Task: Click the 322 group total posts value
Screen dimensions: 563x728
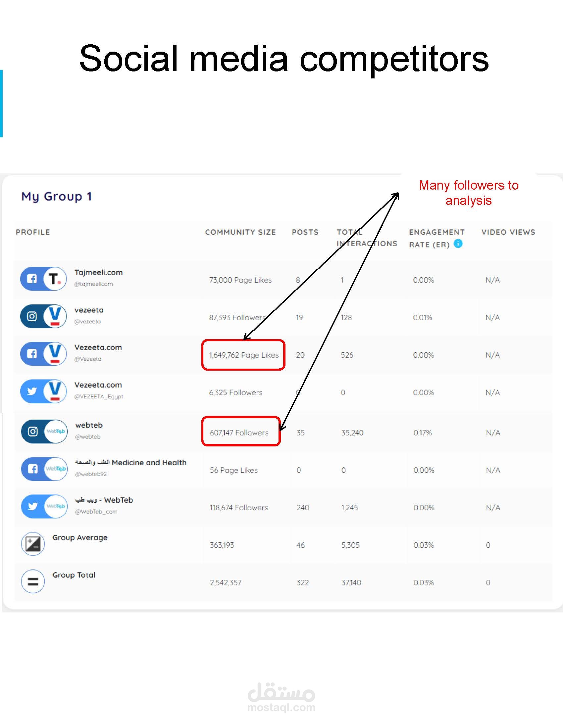Action: (x=302, y=583)
